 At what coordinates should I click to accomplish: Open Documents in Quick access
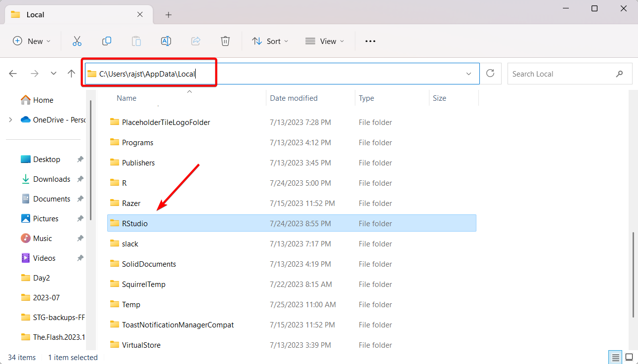pos(46,199)
